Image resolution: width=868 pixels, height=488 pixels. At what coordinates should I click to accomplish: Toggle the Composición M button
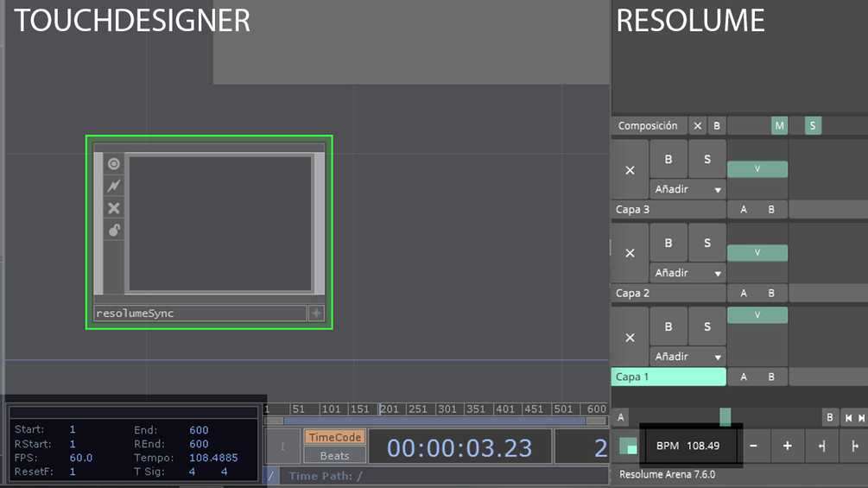779,125
